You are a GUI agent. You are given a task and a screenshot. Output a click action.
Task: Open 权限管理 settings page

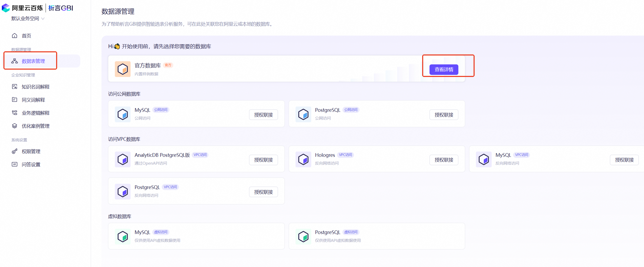coord(31,151)
